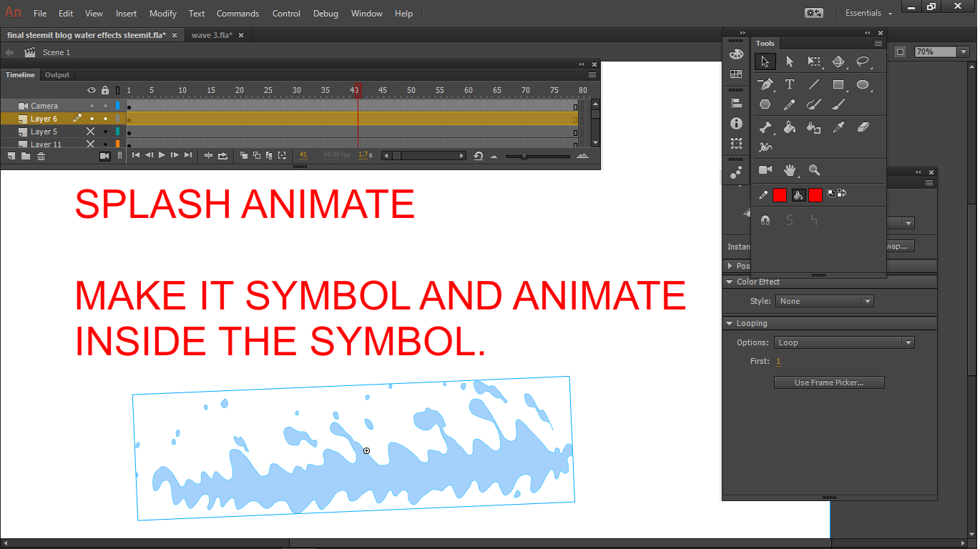Open the Commands menu
980x549 pixels.
click(x=238, y=14)
